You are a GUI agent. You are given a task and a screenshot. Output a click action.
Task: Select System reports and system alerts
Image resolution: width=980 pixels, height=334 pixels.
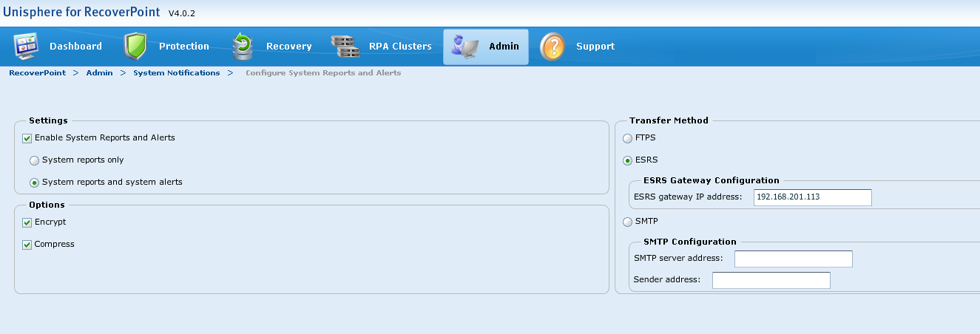pos(34,183)
